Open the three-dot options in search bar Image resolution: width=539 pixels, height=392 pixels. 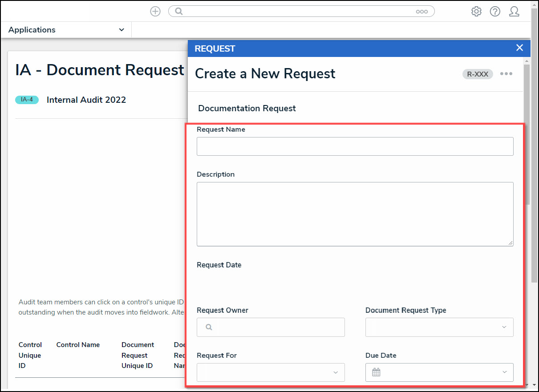[421, 12]
